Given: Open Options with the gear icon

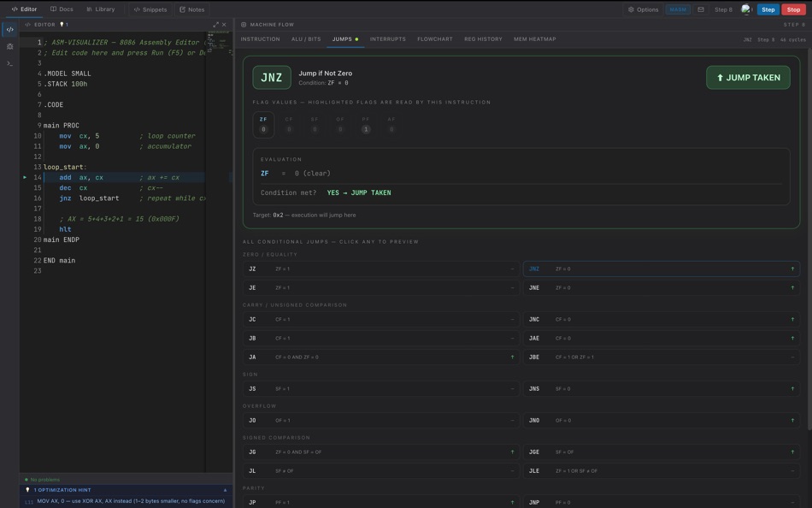Looking at the screenshot, I should click(643, 9).
